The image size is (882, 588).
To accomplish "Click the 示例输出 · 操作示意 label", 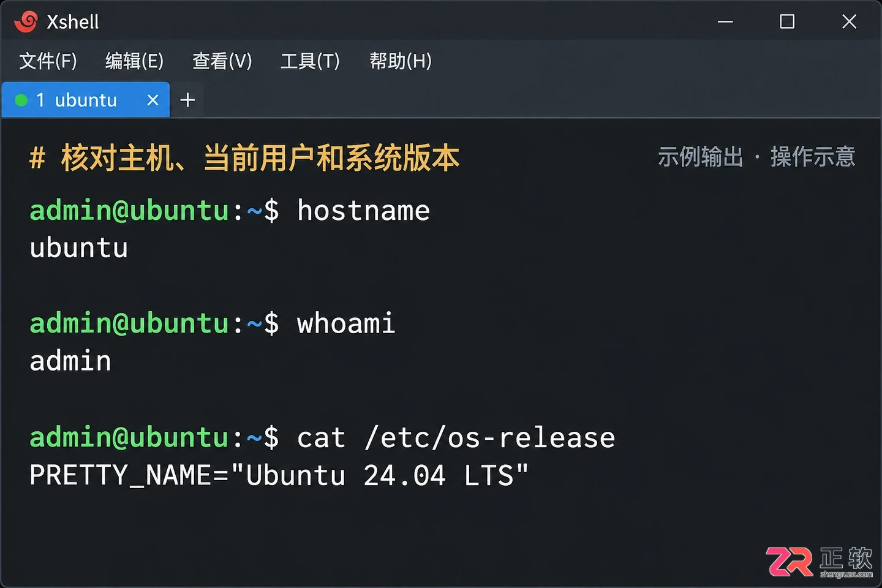I will [x=756, y=157].
